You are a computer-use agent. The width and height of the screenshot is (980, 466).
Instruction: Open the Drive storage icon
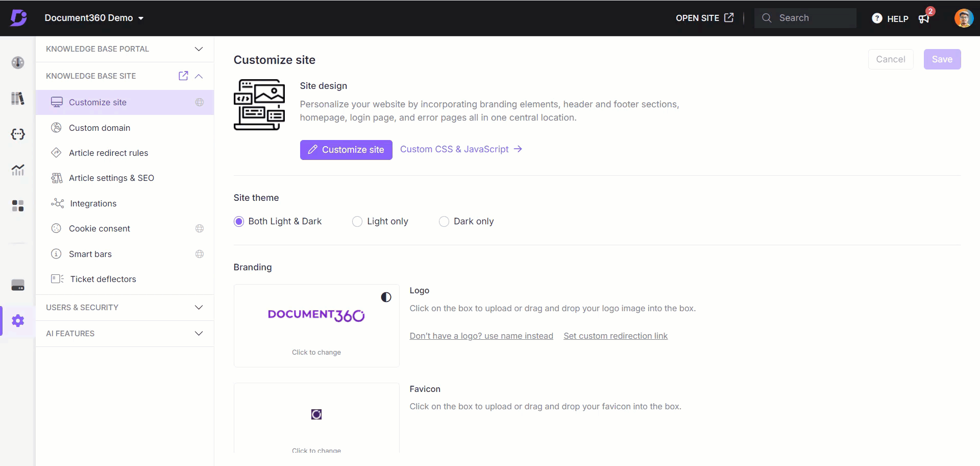click(18, 285)
